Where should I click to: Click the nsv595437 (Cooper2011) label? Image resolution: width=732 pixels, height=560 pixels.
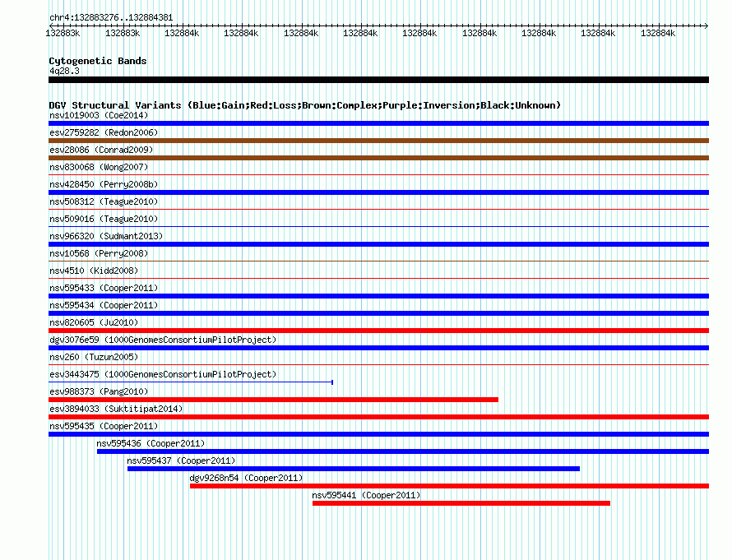[181, 460]
